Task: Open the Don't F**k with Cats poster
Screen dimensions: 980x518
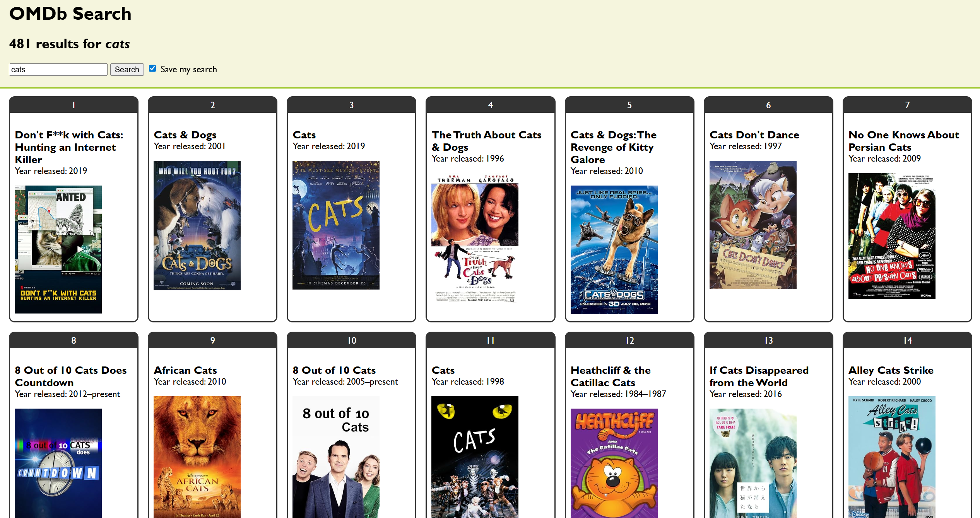Action: [58, 249]
